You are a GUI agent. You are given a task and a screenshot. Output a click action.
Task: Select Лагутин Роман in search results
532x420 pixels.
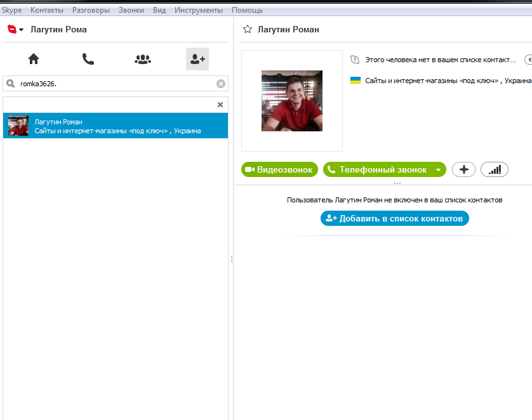[116, 126]
